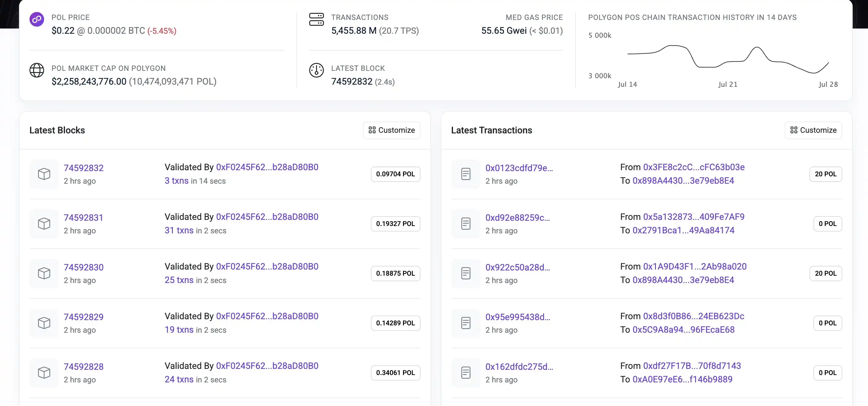Viewport: 868px width, 406px height.
Task: Click the 55.65 Gwei median gas price
Action: click(x=504, y=31)
